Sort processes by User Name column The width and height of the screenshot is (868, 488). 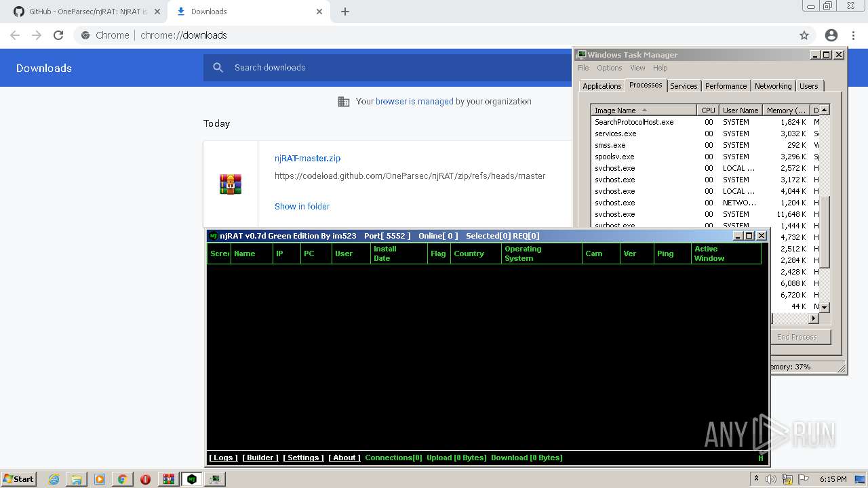pyautogui.click(x=741, y=110)
